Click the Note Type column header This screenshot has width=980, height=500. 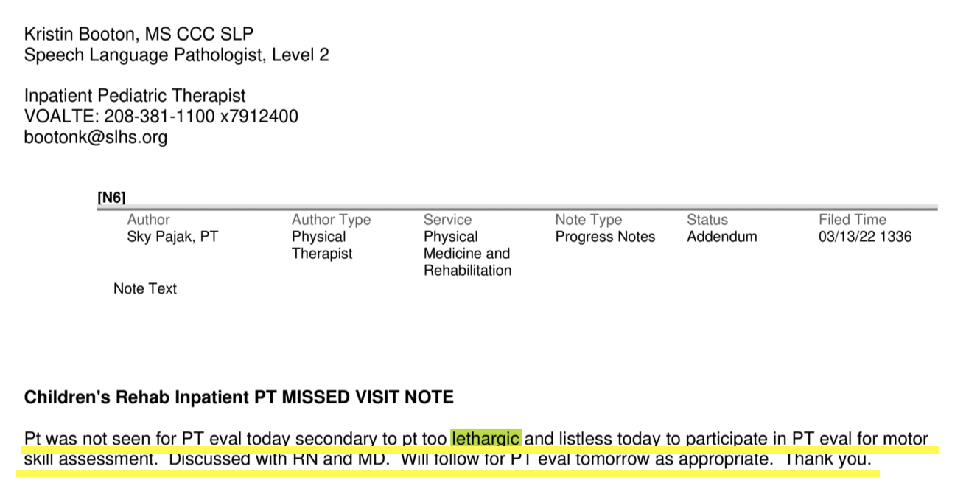(589, 220)
